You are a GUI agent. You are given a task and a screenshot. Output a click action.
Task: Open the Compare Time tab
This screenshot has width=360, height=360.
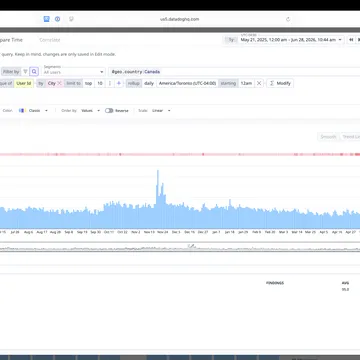[x=11, y=40]
